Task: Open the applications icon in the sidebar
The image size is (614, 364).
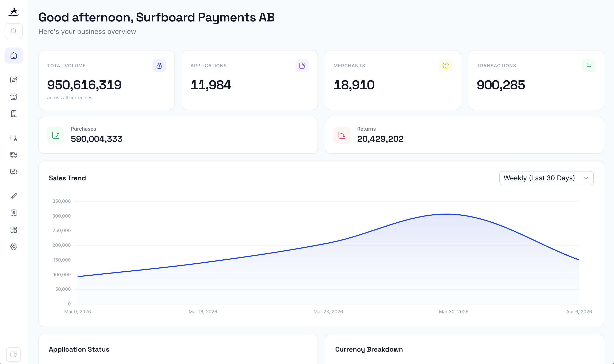Action: 14,80
